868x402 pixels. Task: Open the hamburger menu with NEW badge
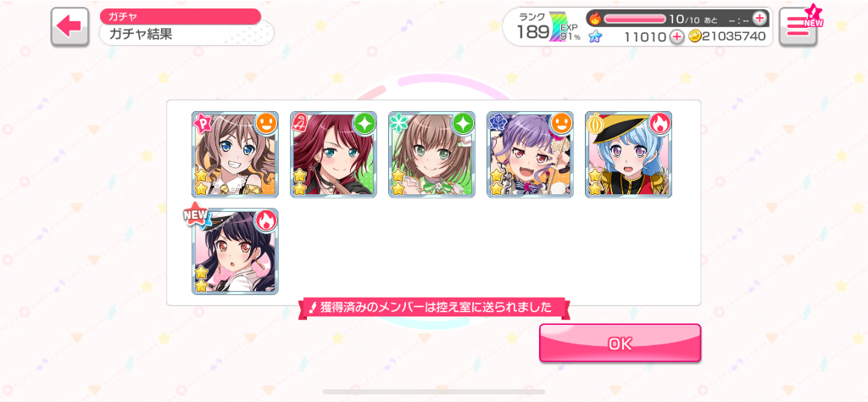coord(798,26)
